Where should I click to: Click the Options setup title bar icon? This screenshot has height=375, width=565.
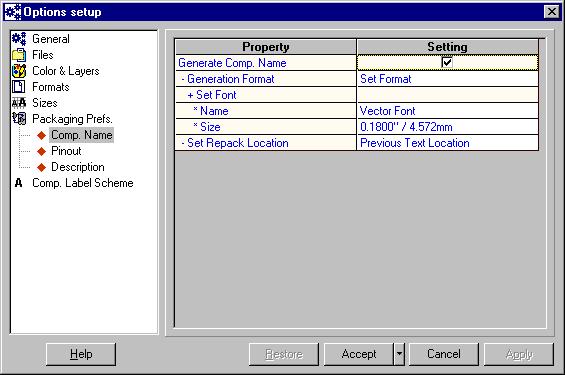coord(13,12)
